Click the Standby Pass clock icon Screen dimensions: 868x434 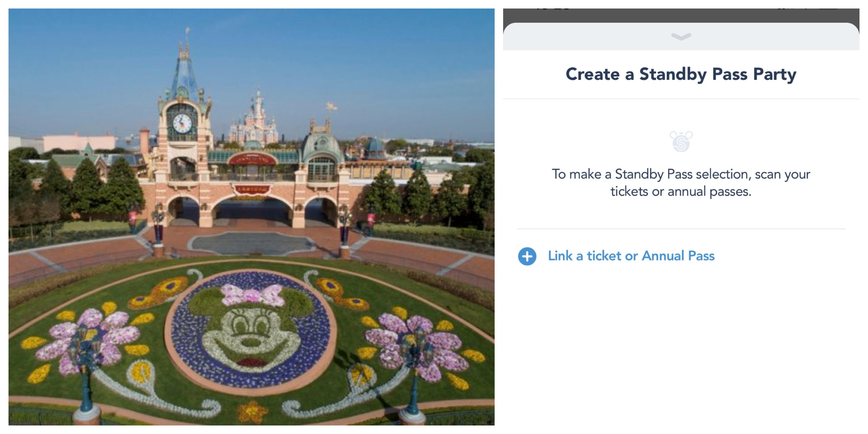point(681,141)
